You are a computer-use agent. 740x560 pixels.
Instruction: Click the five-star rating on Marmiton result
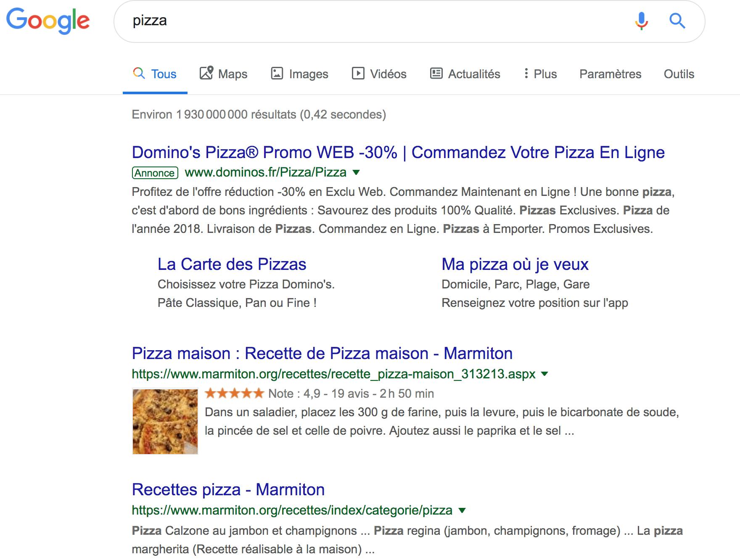234,394
